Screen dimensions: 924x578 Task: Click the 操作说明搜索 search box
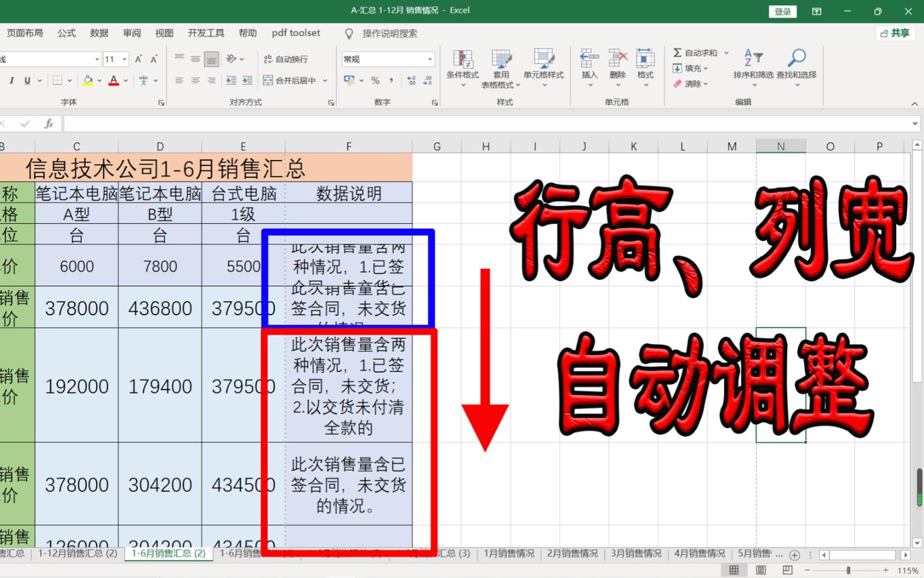tap(389, 33)
